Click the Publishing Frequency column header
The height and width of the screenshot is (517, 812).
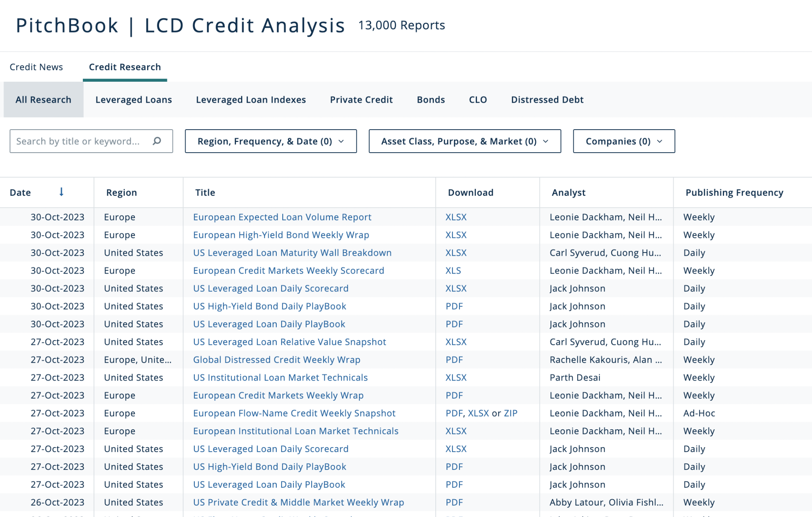[734, 193]
